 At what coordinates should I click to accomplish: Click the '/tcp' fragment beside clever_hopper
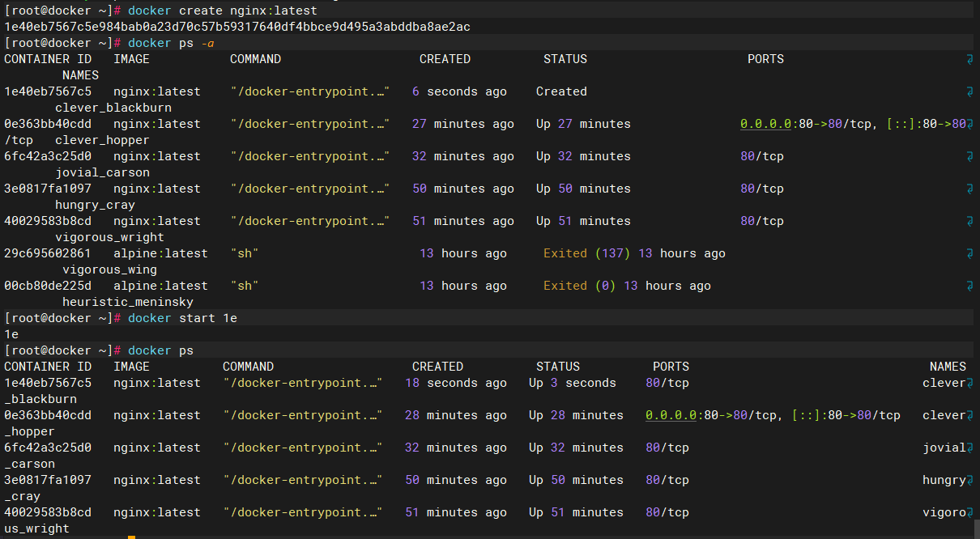click(19, 140)
